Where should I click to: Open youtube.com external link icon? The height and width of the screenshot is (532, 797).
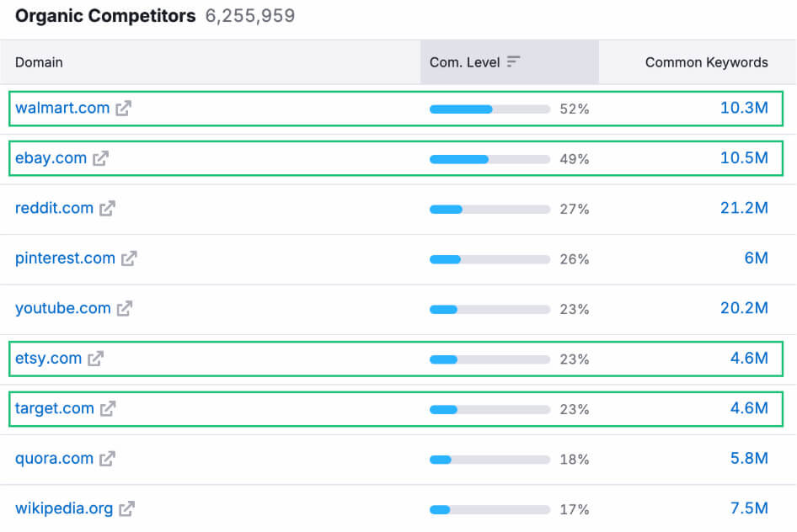(125, 309)
